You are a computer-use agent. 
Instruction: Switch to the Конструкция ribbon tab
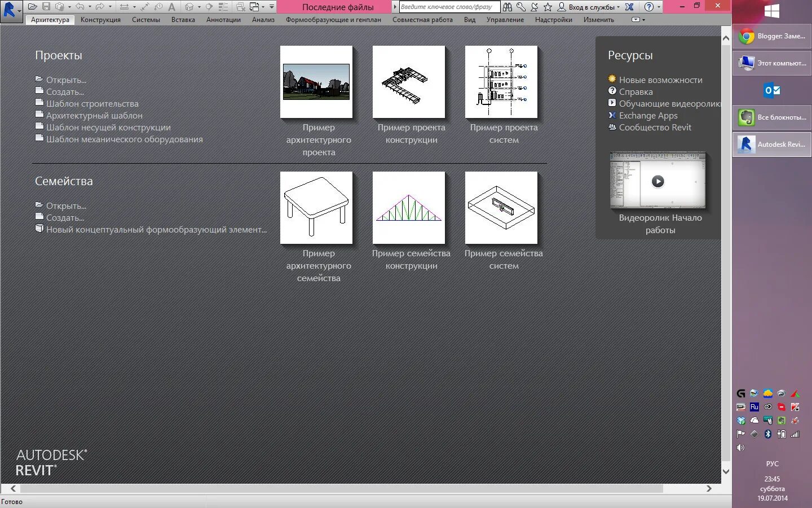click(100, 19)
